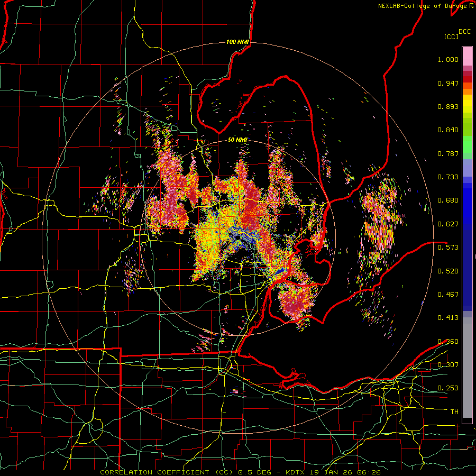476x476 pixels.
Task: Click the TH threshold label
Action: (454, 412)
